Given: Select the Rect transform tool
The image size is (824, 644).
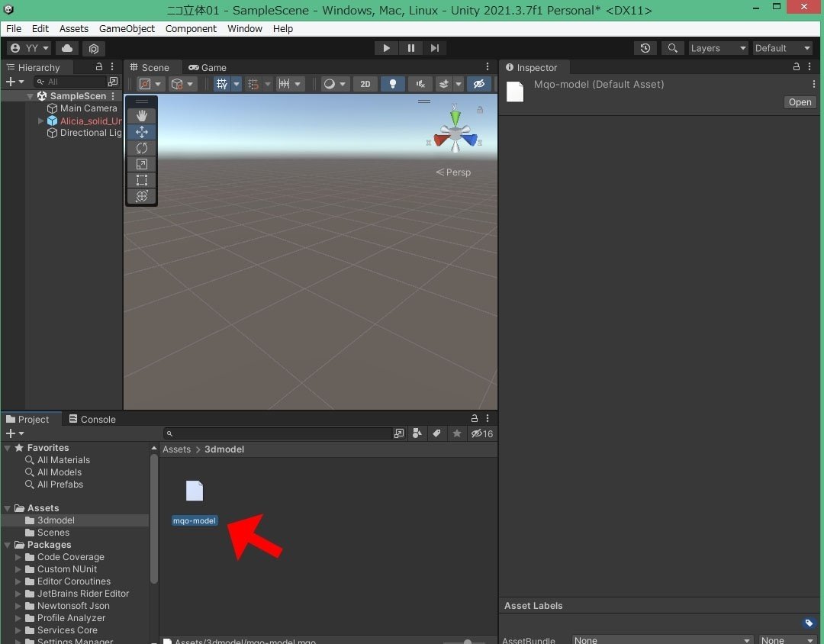Looking at the screenshot, I should click(141, 180).
